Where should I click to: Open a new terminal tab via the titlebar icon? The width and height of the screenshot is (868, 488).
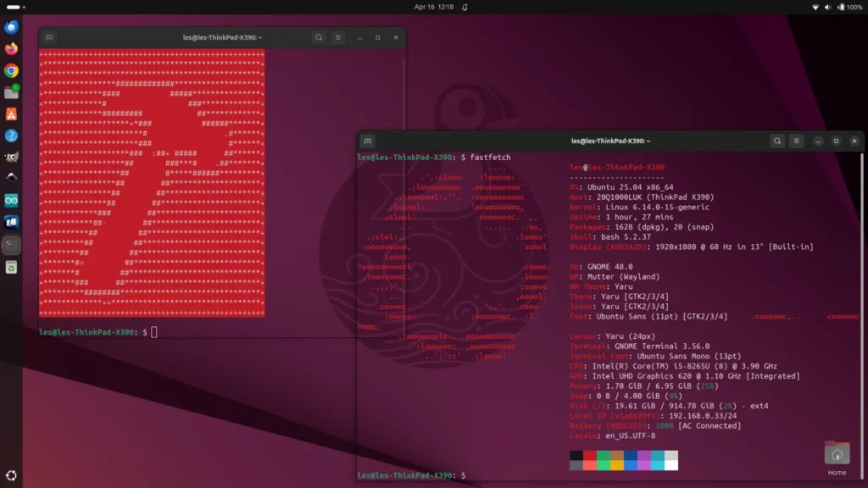[x=366, y=141]
